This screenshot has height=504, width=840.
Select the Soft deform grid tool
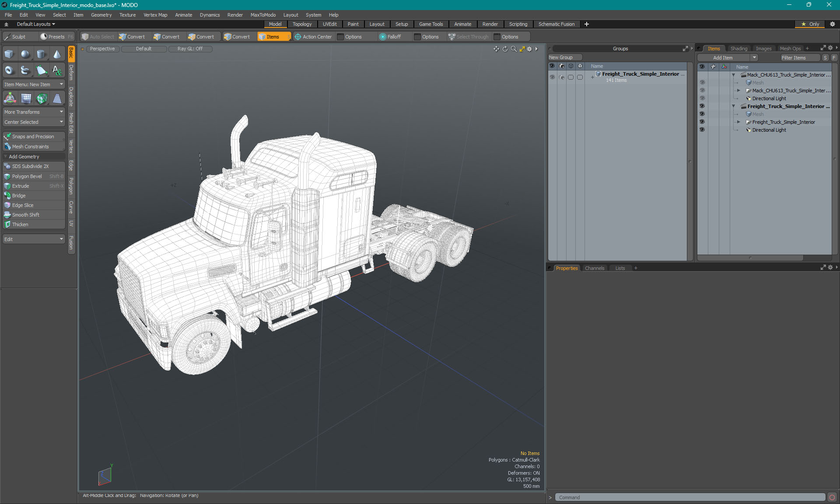25,98
